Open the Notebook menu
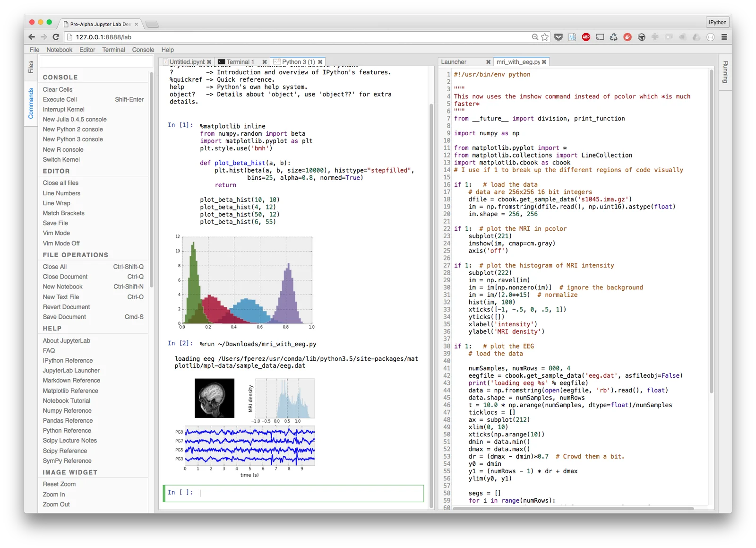The image size is (756, 548). coord(59,50)
